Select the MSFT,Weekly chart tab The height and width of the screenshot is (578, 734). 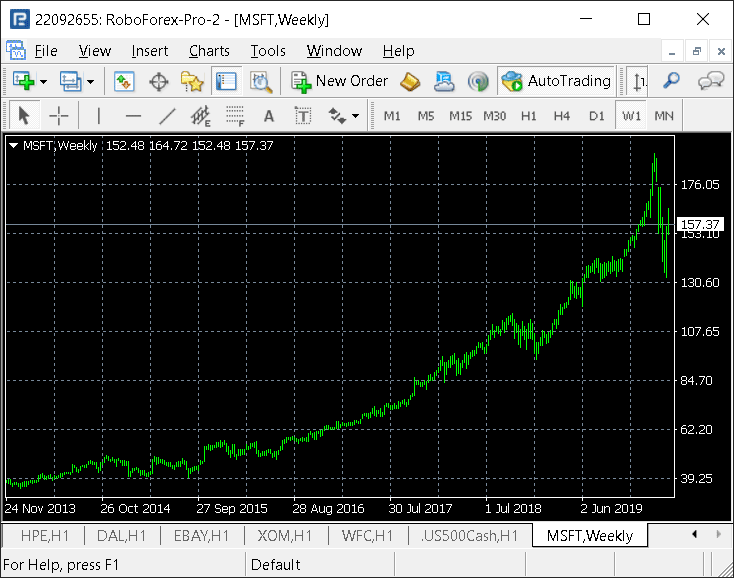pyautogui.click(x=590, y=535)
